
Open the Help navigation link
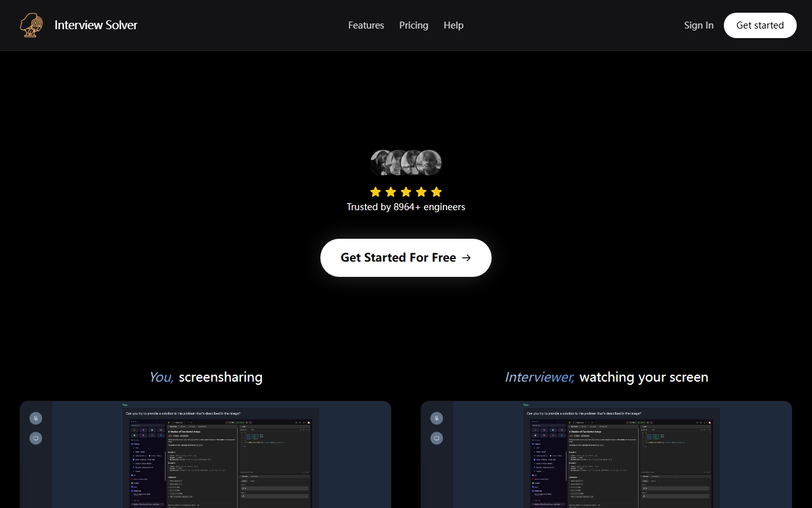(x=454, y=25)
